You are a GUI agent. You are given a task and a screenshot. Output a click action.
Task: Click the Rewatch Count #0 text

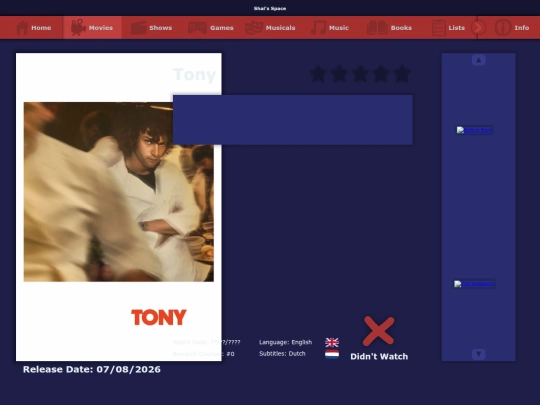click(204, 354)
